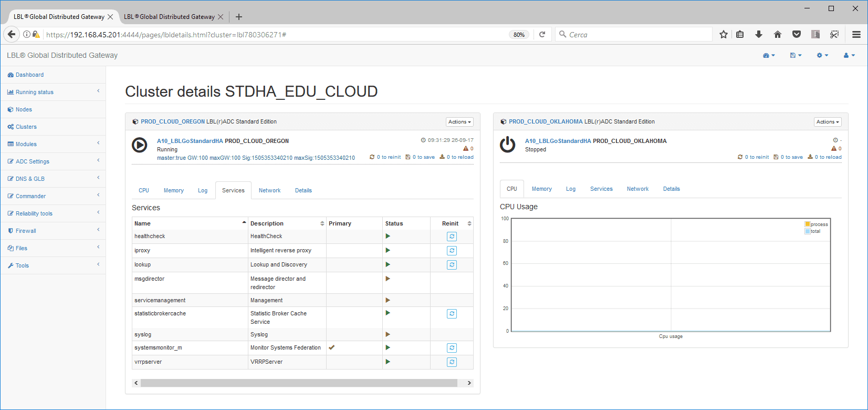Open the browser hamburger menu
868x410 pixels.
coord(856,34)
